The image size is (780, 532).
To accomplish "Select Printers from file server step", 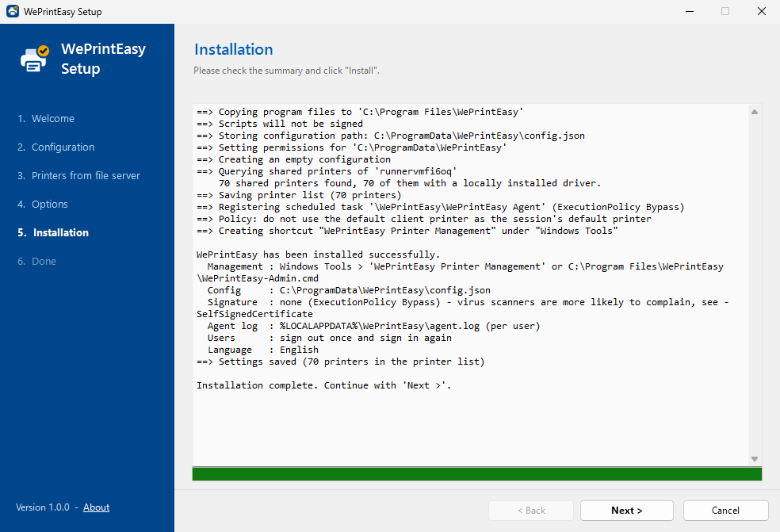I will pos(78,176).
